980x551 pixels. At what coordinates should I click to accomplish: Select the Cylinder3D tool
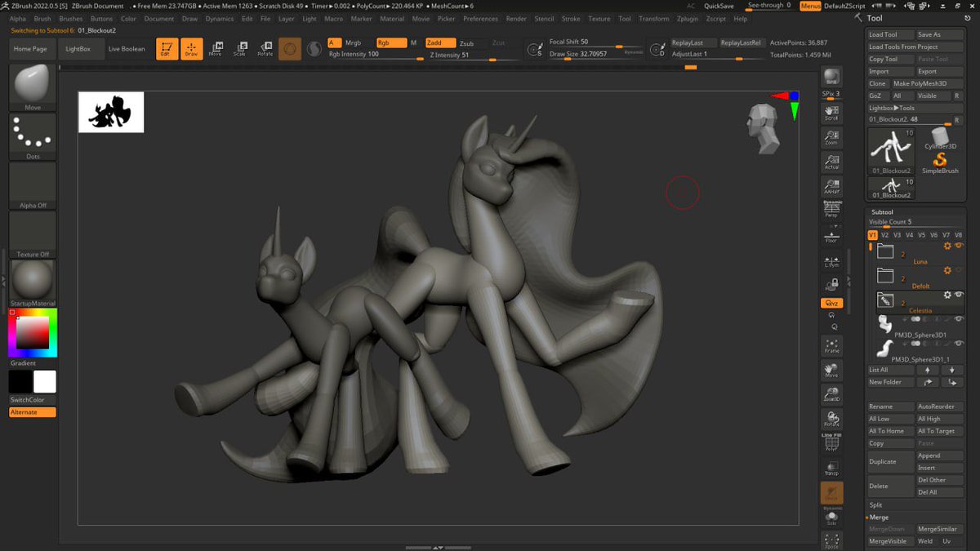coord(940,138)
